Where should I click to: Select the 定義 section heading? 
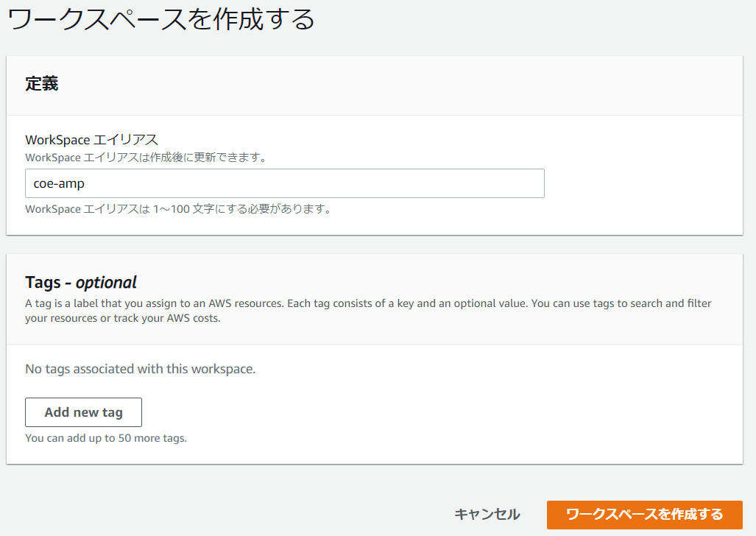42,84
